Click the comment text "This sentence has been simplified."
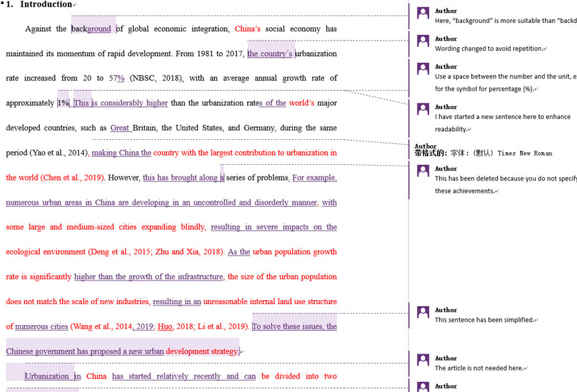 click(485, 320)
